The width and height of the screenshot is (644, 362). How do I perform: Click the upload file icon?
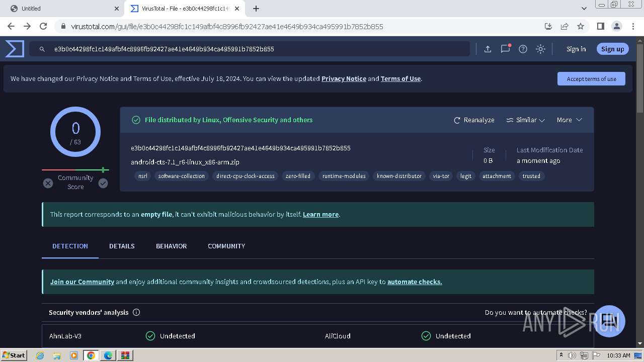tap(488, 49)
